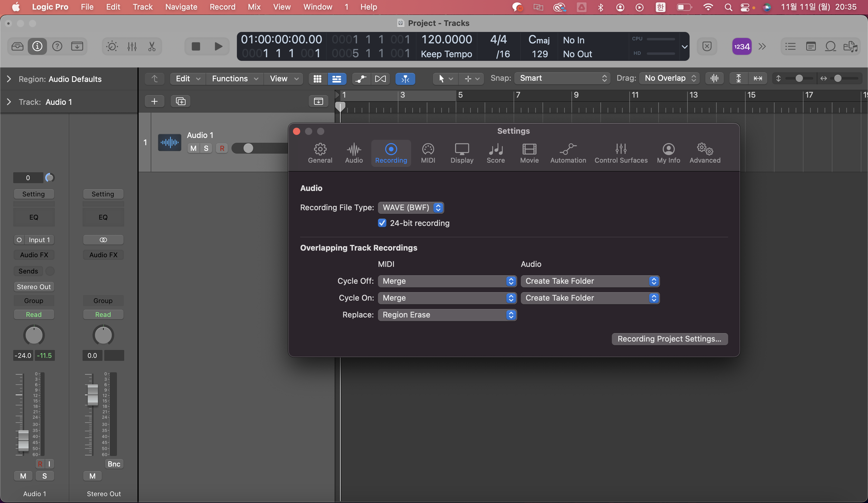Click Recording Project Settings button
The image size is (868, 503).
pos(669,339)
